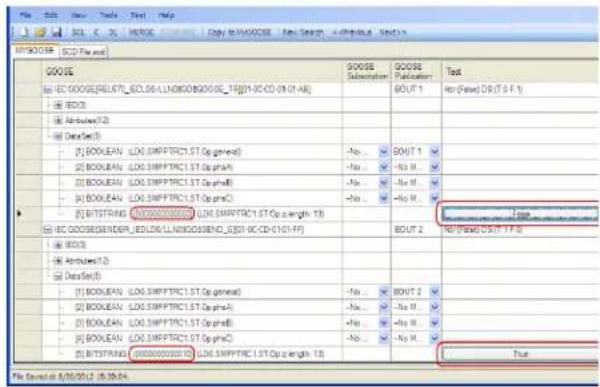Expand Attributes(12) under the RELG70 GOOSE
Image resolution: width=600 pixels, height=387 pixels.
coord(58,121)
